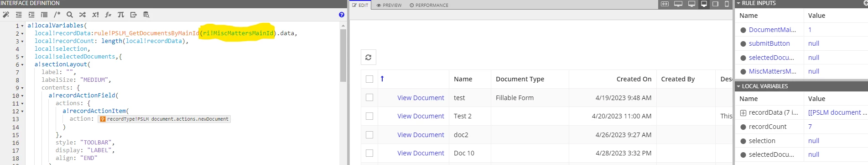Image resolution: width=868 pixels, height=165 pixels.
Task: Collapse the LOCAL VARIABLES panel
Action: coord(738,86)
